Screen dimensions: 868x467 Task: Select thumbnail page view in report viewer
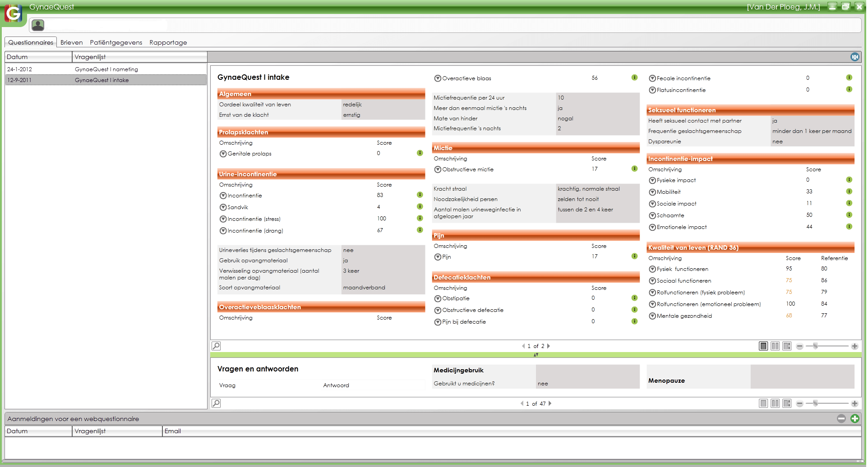pos(787,346)
